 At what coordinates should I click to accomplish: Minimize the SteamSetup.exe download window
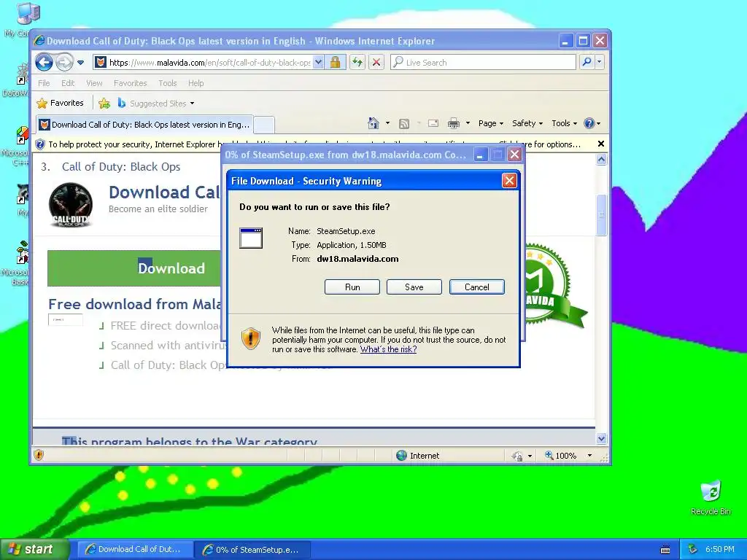(x=480, y=155)
